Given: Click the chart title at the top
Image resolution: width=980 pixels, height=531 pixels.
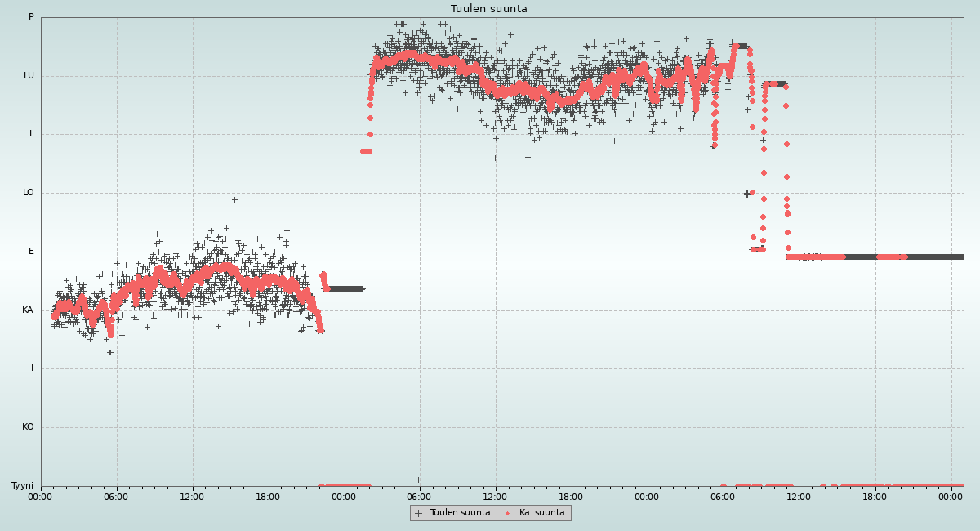Looking at the screenshot, I should coord(489,9).
